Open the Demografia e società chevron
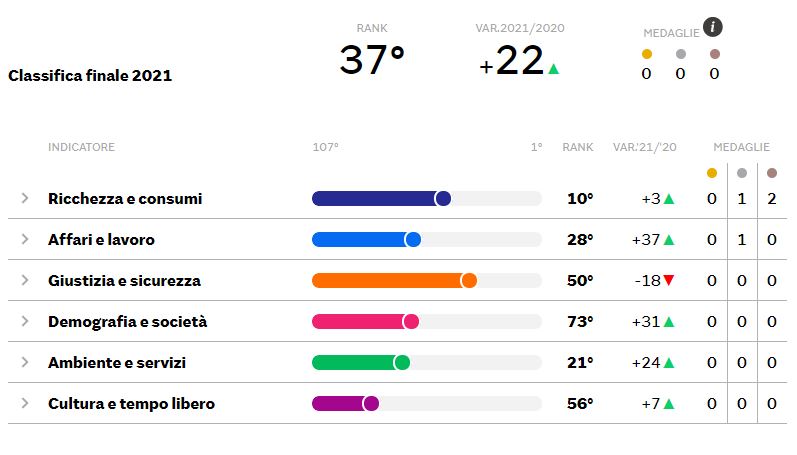 click(24, 321)
